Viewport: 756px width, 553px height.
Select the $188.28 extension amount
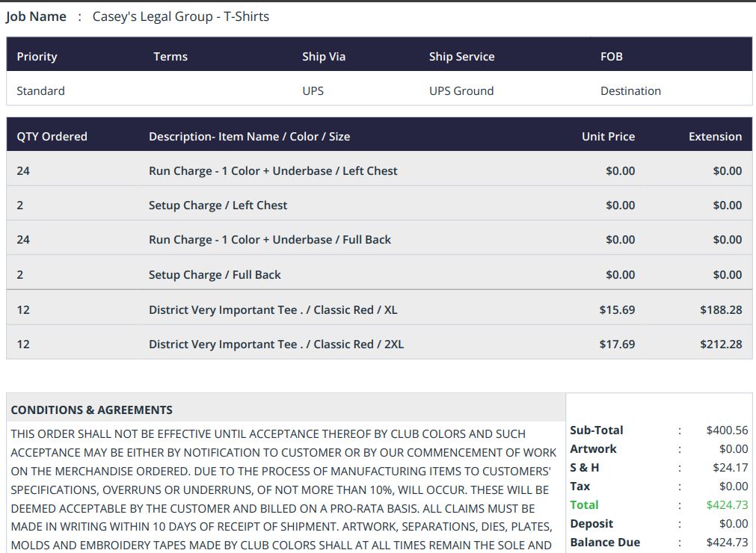tap(721, 309)
